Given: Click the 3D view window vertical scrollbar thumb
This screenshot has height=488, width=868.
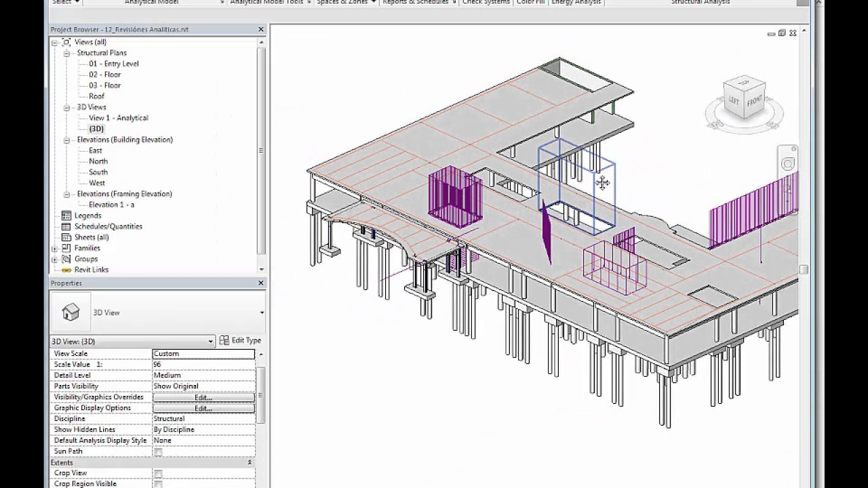Looking at the screenshot, I should tap(804, 269).
